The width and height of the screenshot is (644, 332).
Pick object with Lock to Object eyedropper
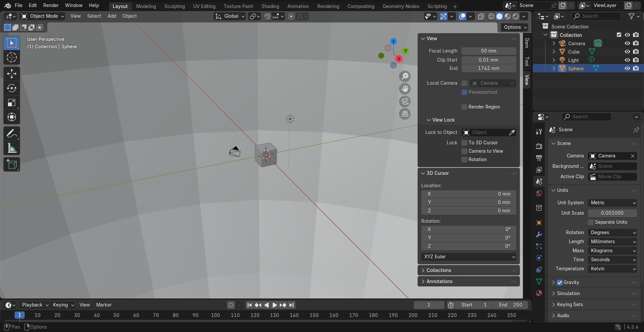[x=512, y=133]
